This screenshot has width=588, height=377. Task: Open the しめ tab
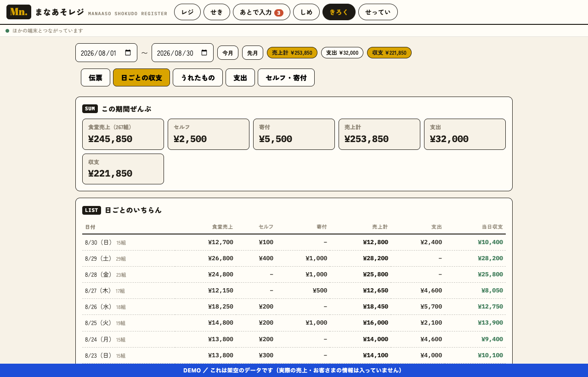(306, 12)
